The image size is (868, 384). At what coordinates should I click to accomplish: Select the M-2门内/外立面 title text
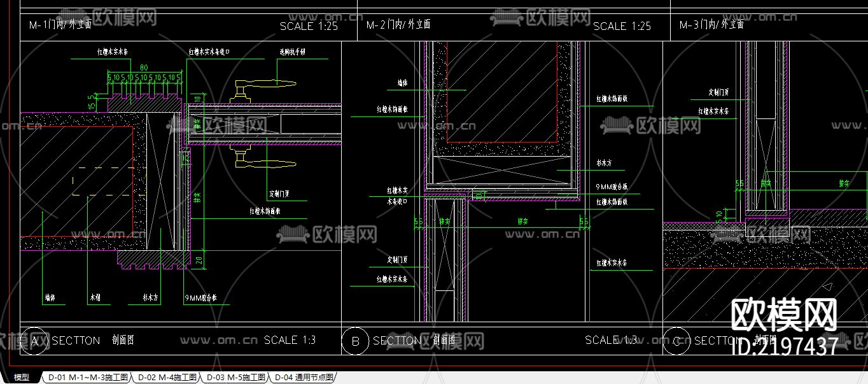tap(398, 25)
